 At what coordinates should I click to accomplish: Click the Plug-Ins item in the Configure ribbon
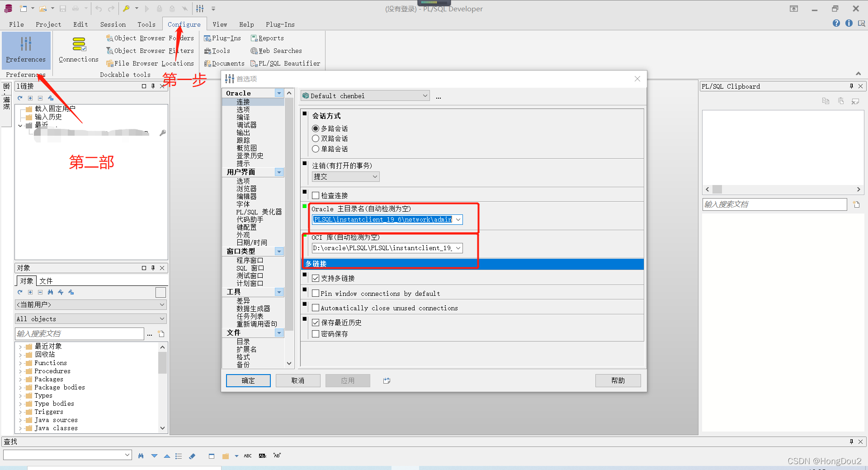coord(222,38)
